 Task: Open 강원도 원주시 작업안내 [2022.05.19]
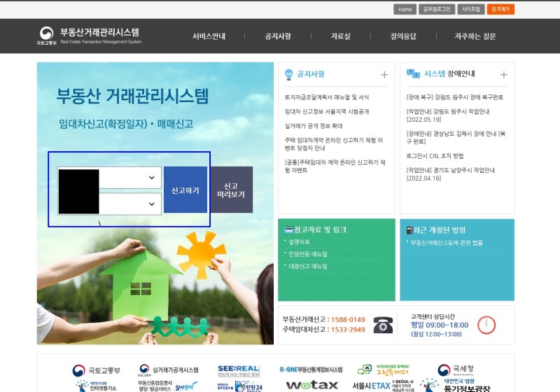pyautogui.click(x=448, y=115)
